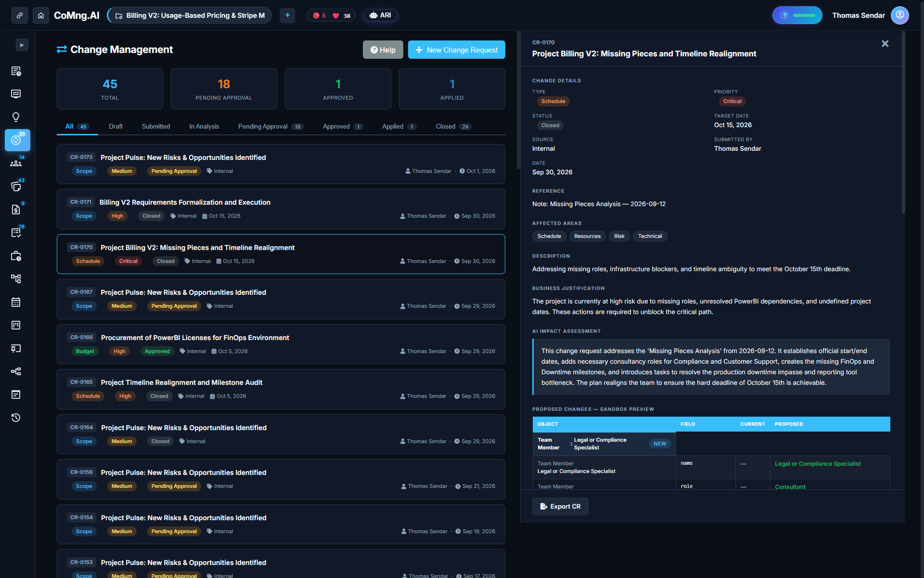This screenshot has height=578, width=924.
Task: Open the document clock sidebar icon
Action: click(x=16, y=71)
